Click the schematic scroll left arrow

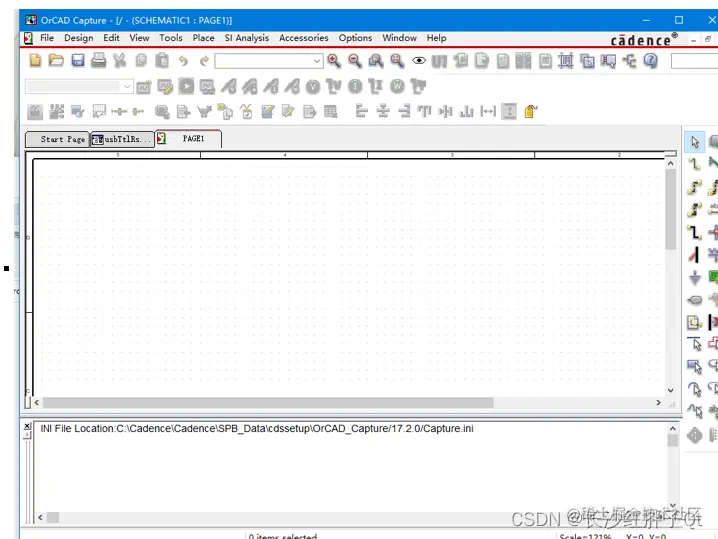pos(37,403)
